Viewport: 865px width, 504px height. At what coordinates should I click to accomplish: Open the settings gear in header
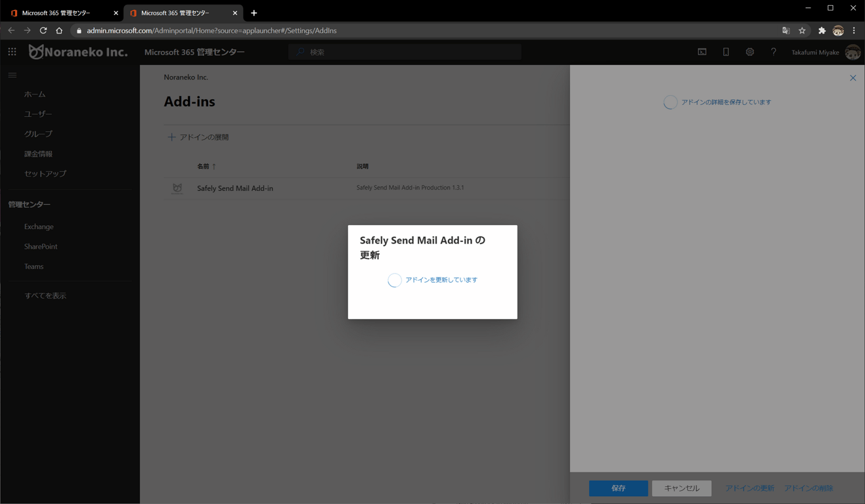pyautogui.click(x=749, y=52)
